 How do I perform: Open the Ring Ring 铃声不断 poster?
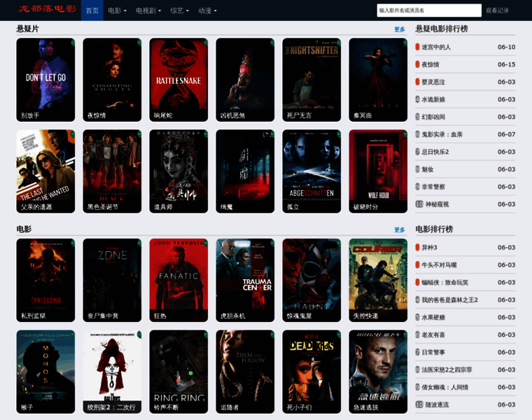point(178,372)
